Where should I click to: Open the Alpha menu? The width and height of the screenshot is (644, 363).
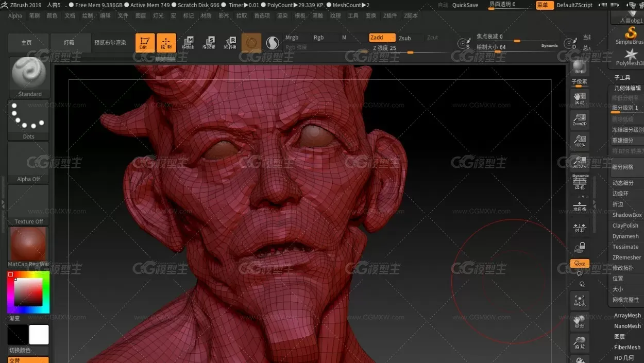point(15,16)
